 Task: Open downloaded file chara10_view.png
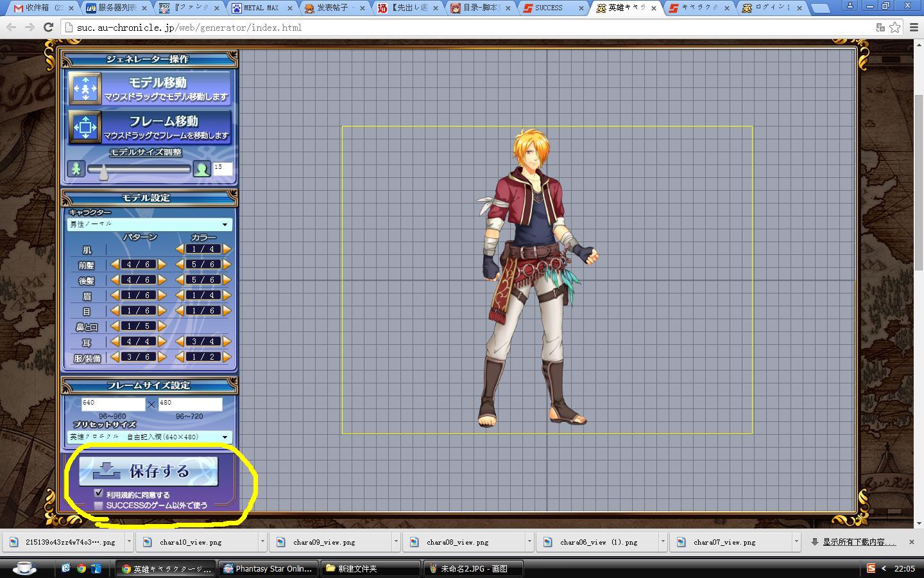coord(197,542)
